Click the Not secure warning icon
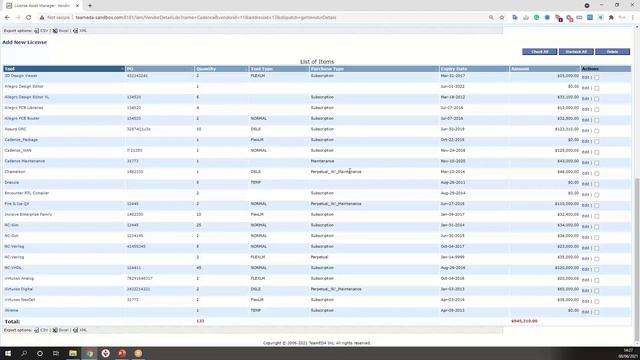Image resolution: width=640 pixels, height=360 pixels. [x=42, y=18]
